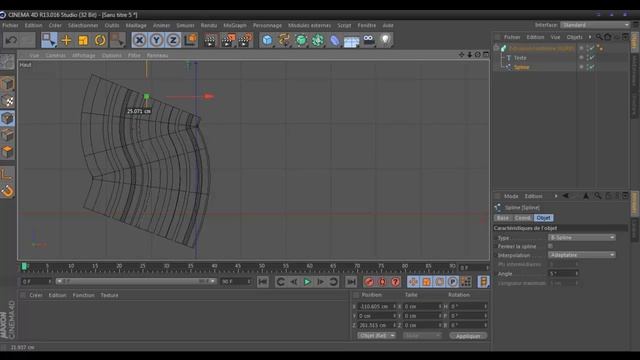Viewport: 640px width, 360px height.
Task: Select the Spline object in hierarchy
Action: tap(522, 67)
